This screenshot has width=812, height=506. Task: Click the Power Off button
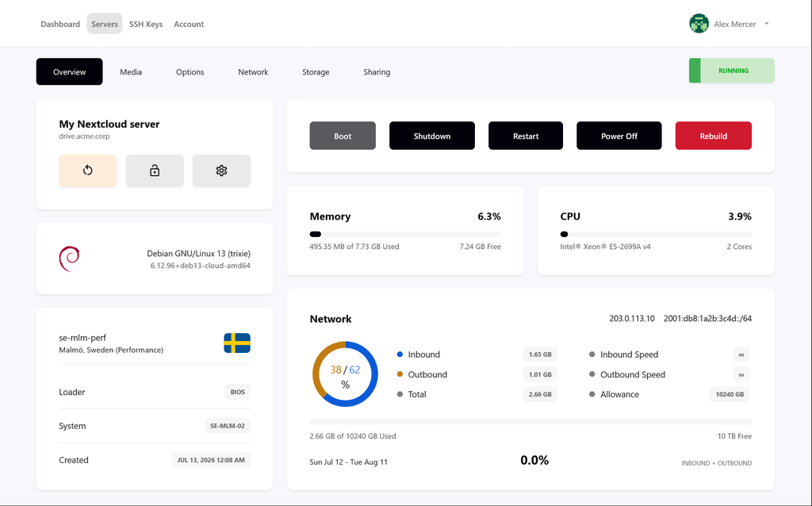(x=619, y=136)
